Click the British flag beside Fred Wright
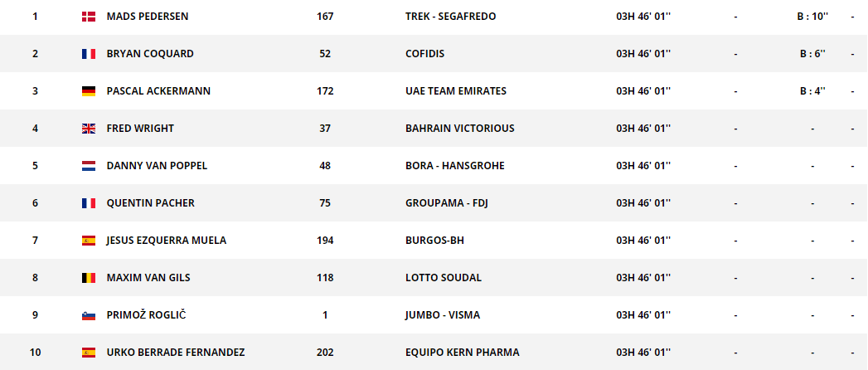Image resolution: width=868 pixels, height=370 pixels. click(x=89, y=129)
